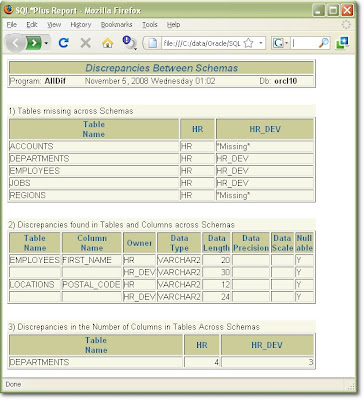Click the POSTAL_CODE column name cell

coord(92,285)
